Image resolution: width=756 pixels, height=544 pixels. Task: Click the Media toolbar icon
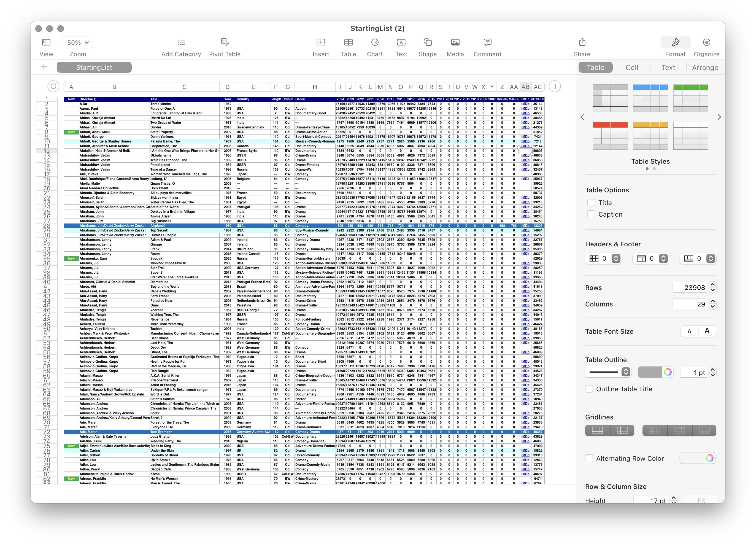[x=455, y=42]
